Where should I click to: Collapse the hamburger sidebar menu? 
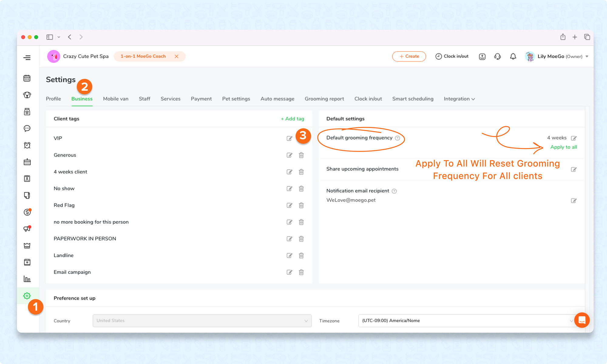pyautogui.click(x=27, y=58)
